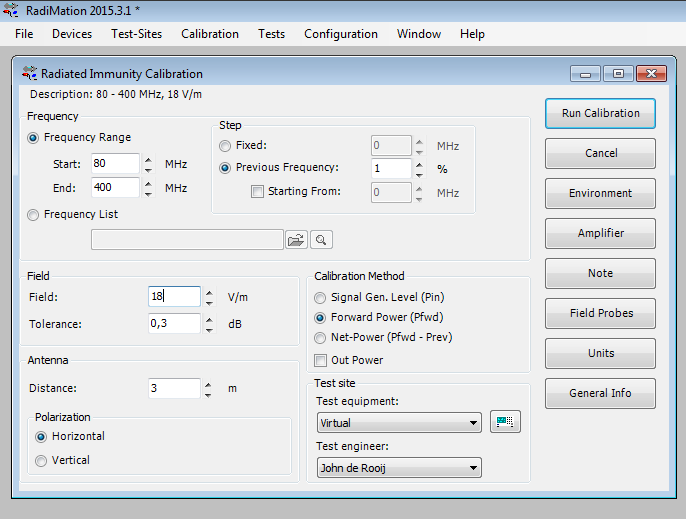This screenshot has height=519, width=686.
Task: Open the File menu
Action: pos(24,34)
